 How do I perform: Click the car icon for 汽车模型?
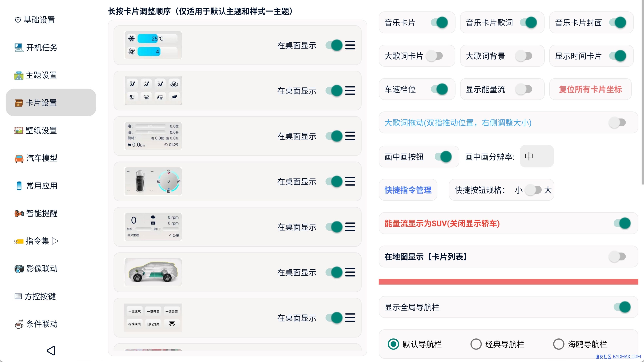[x=19, y=158]
